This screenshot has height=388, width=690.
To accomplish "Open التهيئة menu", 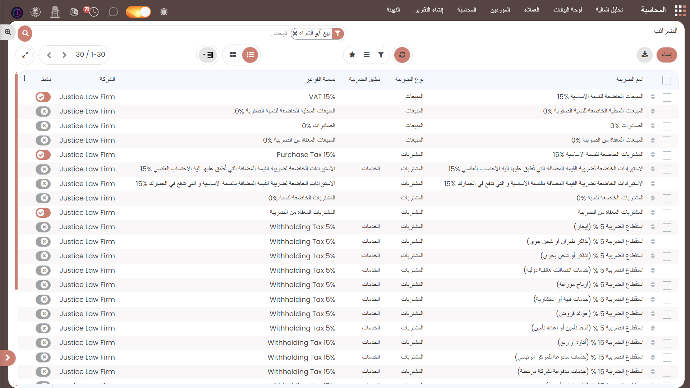I will [x=393, y=10].
